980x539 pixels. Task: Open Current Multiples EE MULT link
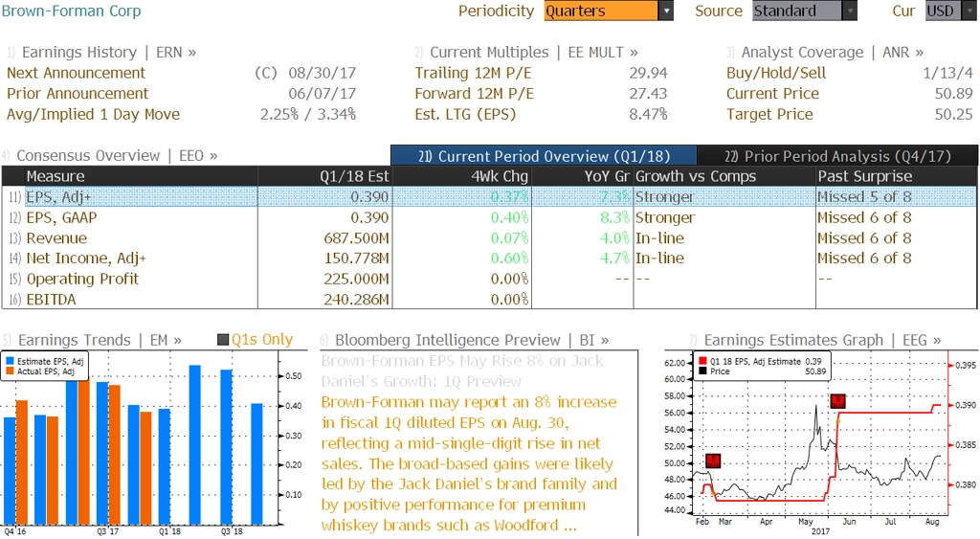point(534,52)
